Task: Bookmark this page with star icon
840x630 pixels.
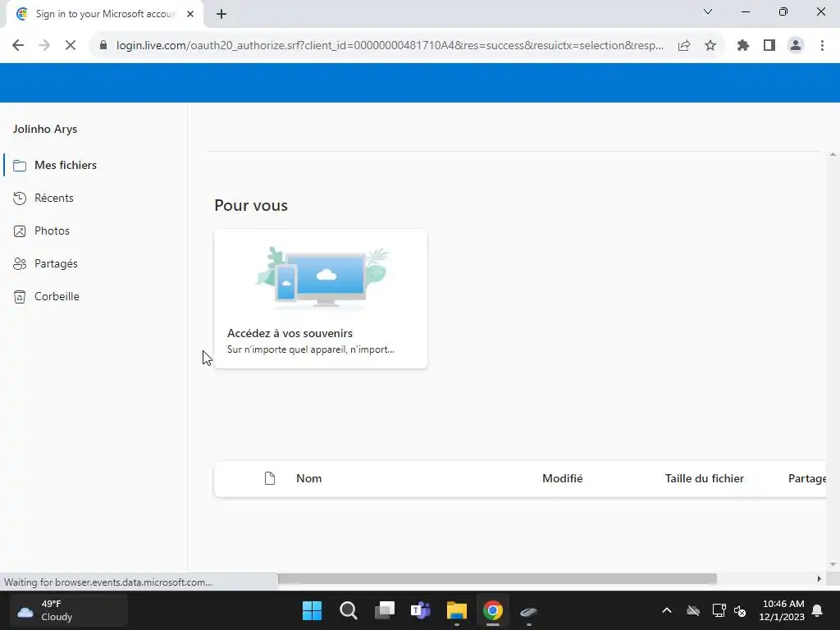Action: 710,46
